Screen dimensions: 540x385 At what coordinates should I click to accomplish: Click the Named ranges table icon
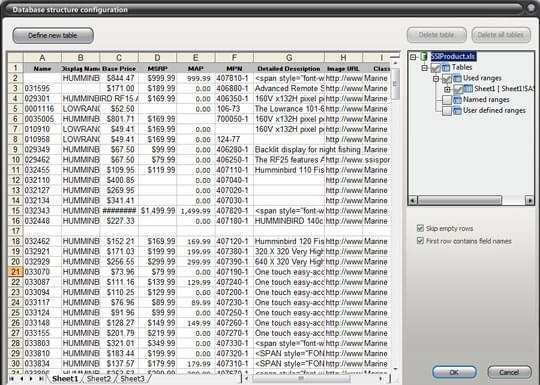(x=457, y=100)
